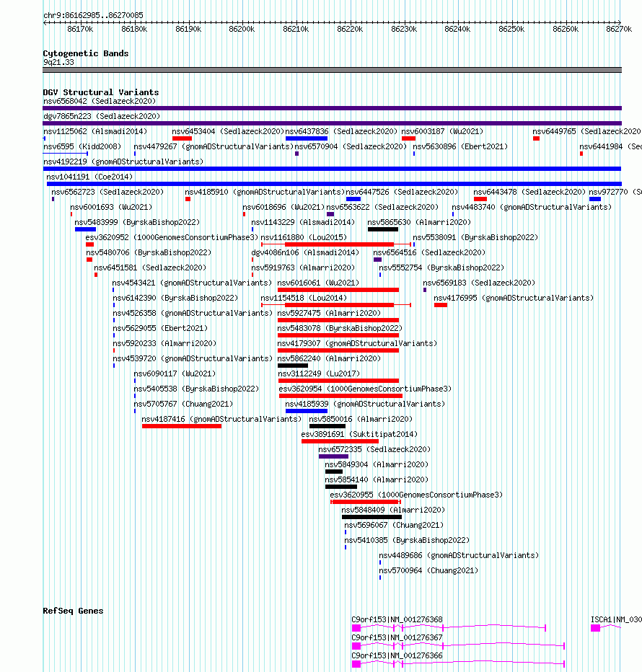This screenshot has height=672, width=642.
Task: Click esv3620955 (1000GenomesConsortiumPhase3) label
Action: click(x=416, y=495)
